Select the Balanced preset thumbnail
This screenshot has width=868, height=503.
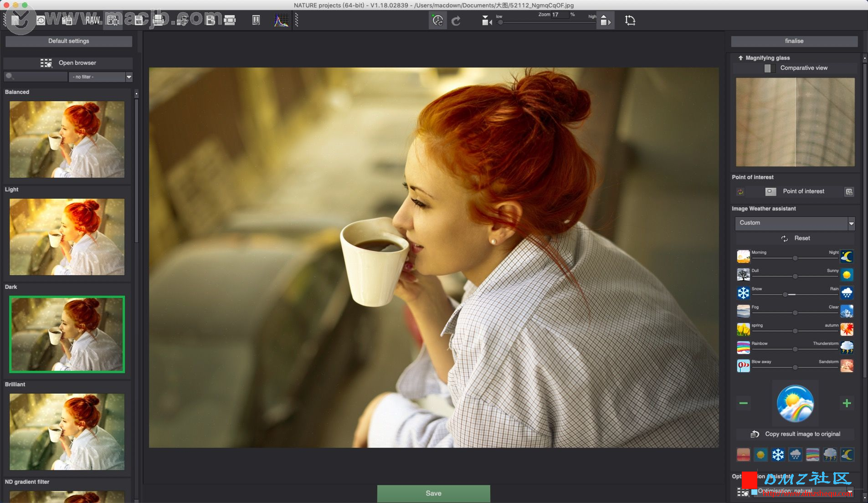coord(67,139)
